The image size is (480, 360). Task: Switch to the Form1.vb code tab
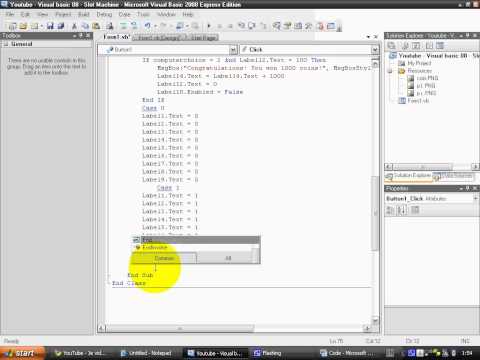pyautogui.click(x=116, y=37)
